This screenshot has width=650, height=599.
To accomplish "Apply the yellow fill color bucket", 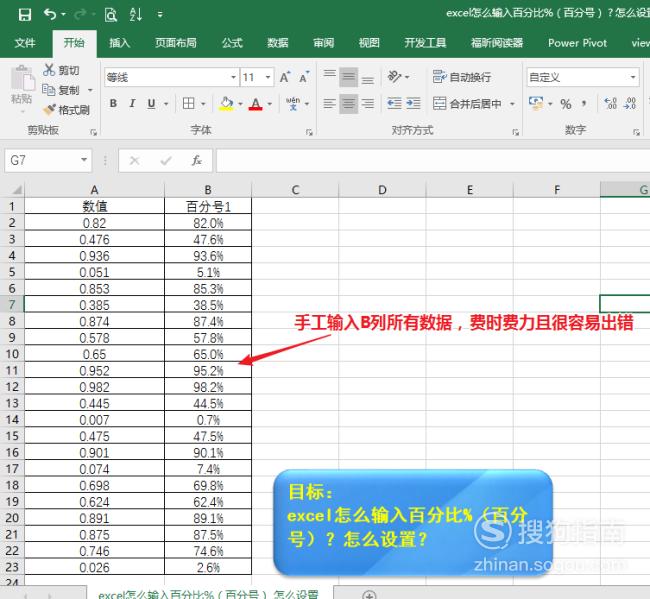I will pos(226,103).
